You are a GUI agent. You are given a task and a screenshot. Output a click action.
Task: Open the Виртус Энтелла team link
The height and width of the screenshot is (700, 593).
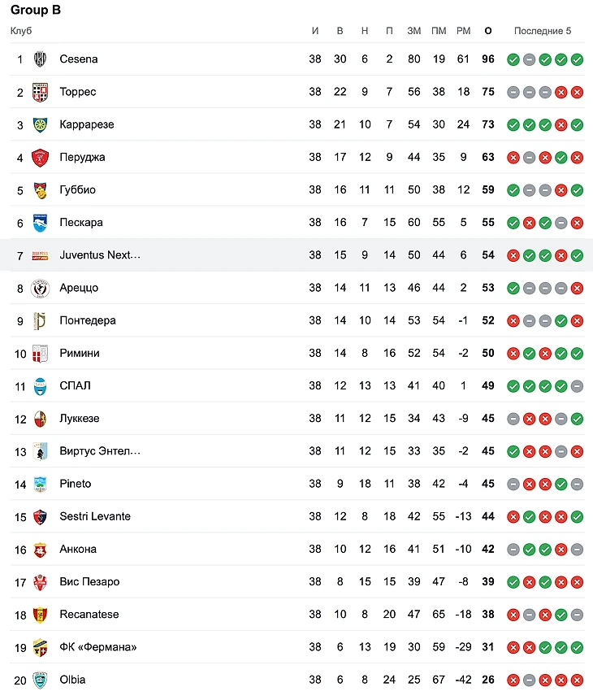pyautogui.click(x=100, y=451)
